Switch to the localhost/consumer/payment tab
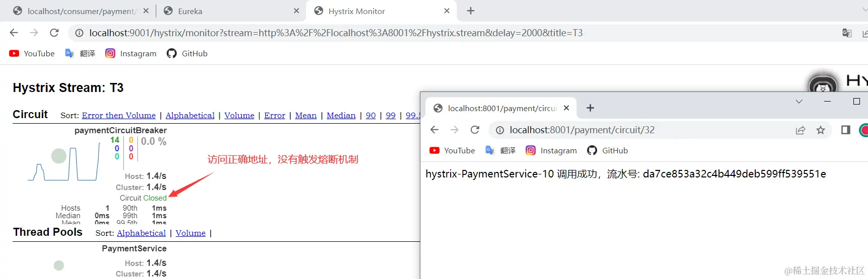This screenshot has width=868, height=279. 81,11
